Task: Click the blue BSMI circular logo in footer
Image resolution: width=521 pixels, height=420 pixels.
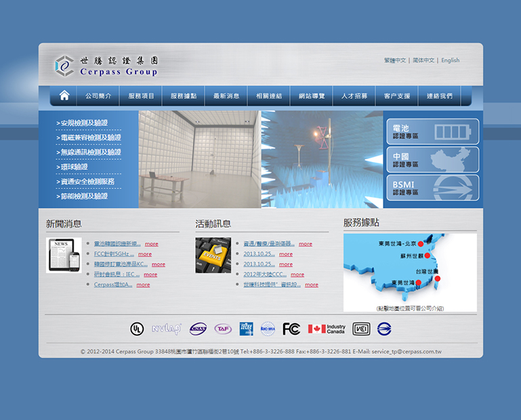Action: [384, 329]
